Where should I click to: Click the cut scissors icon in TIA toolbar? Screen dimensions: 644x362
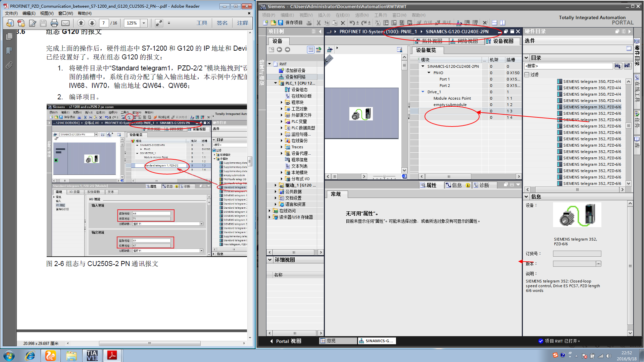(x=318, y=22)
